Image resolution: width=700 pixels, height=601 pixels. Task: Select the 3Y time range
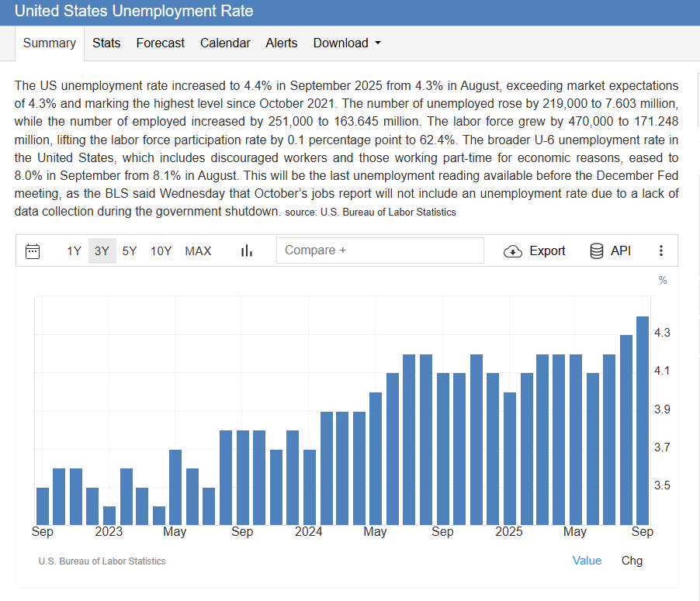point(102,251)
